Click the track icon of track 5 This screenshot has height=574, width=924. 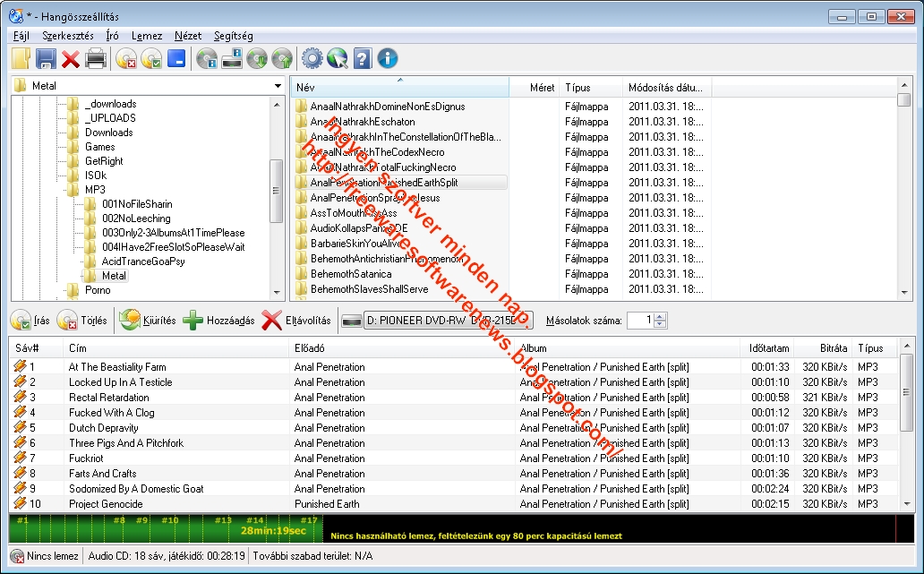pos(20,427)
